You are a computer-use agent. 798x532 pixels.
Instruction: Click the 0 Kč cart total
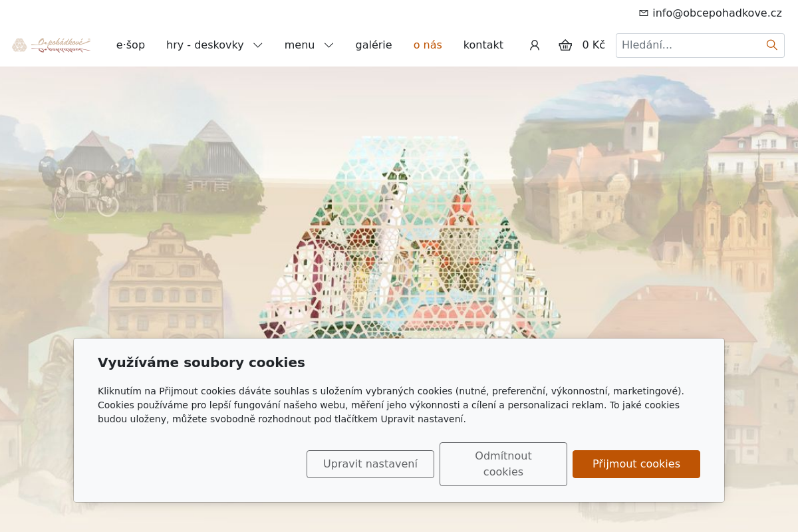click(593, 45)
